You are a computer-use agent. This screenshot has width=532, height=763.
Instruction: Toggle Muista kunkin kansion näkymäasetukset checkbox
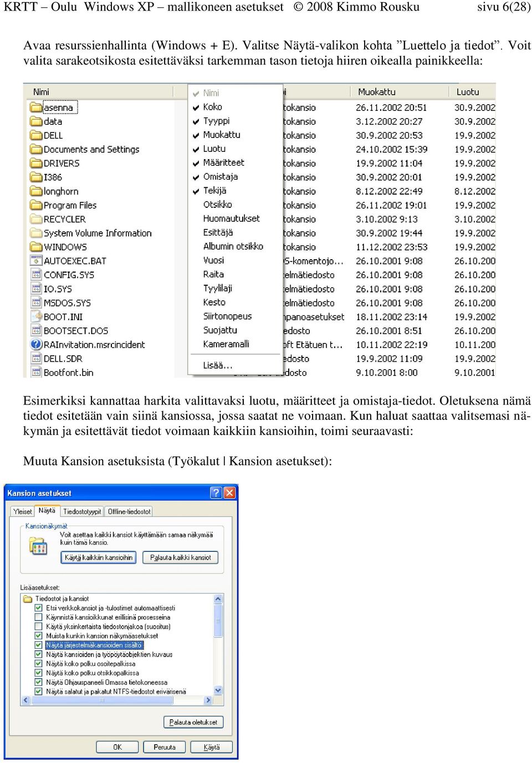point(38,636)
